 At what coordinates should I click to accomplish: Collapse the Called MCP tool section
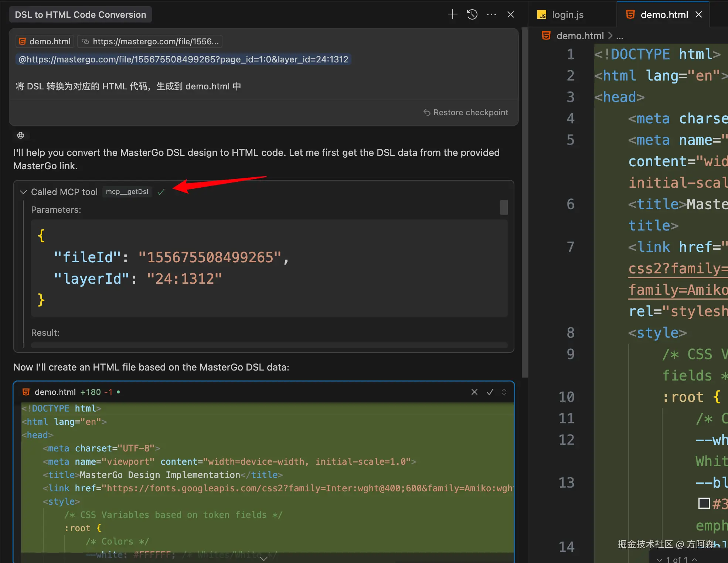click(x=23, y=192)
